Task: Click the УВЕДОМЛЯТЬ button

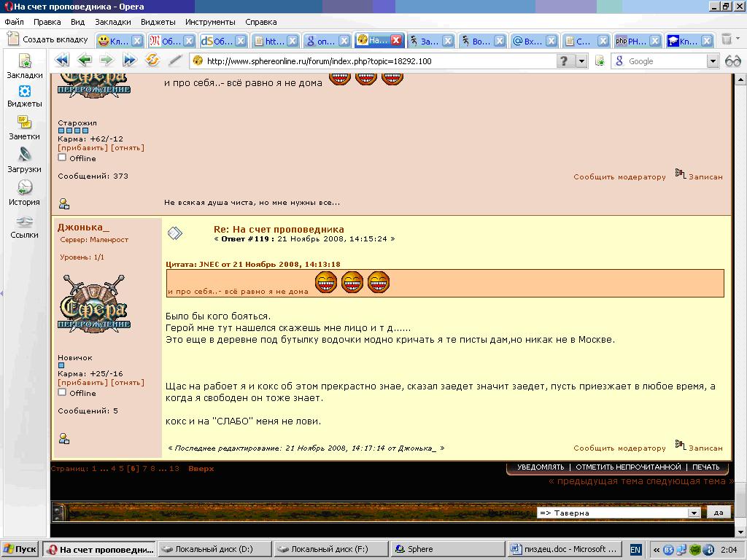Action: [x=541, y=467]
